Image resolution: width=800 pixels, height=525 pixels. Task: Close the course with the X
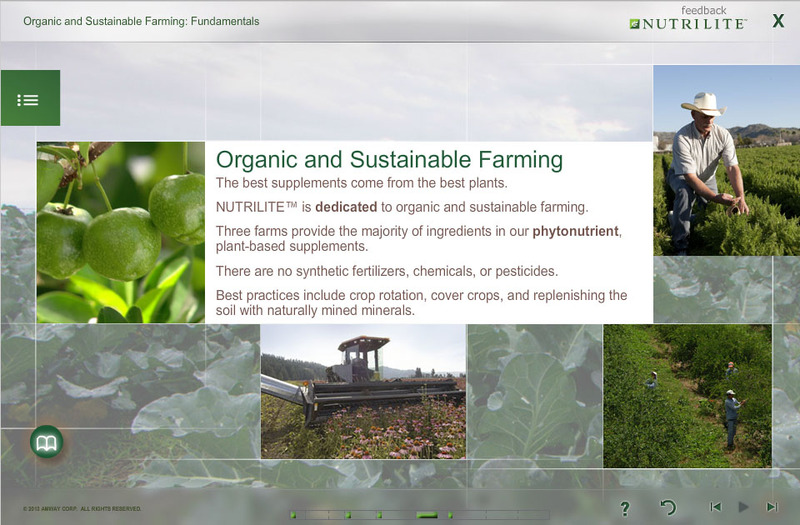click(778, 21)
